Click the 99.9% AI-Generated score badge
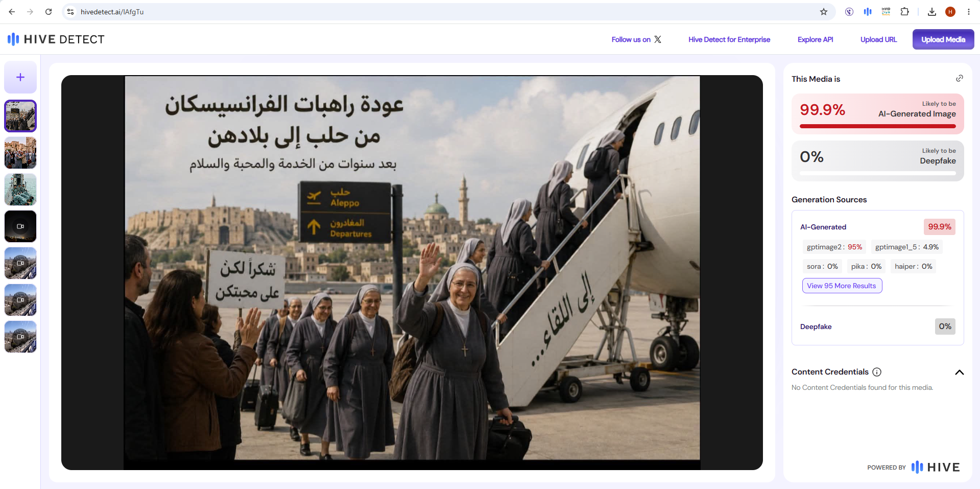The height and width of the screenshot is (489, 980). point(940,227)
